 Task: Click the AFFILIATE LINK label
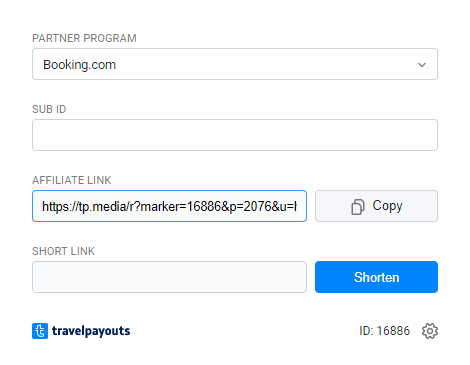(x=72, y=180)
